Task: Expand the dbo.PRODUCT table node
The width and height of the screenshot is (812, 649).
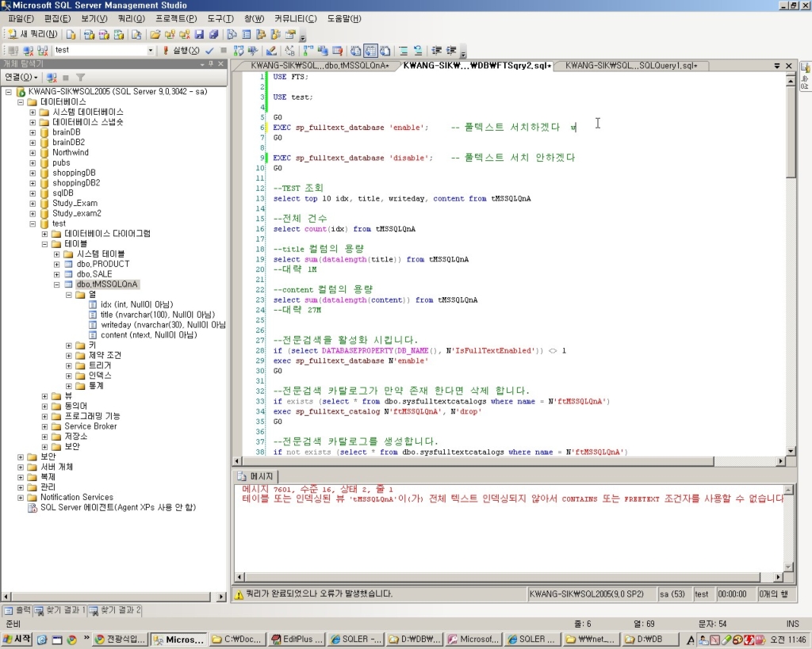Action: coord(57,264)
